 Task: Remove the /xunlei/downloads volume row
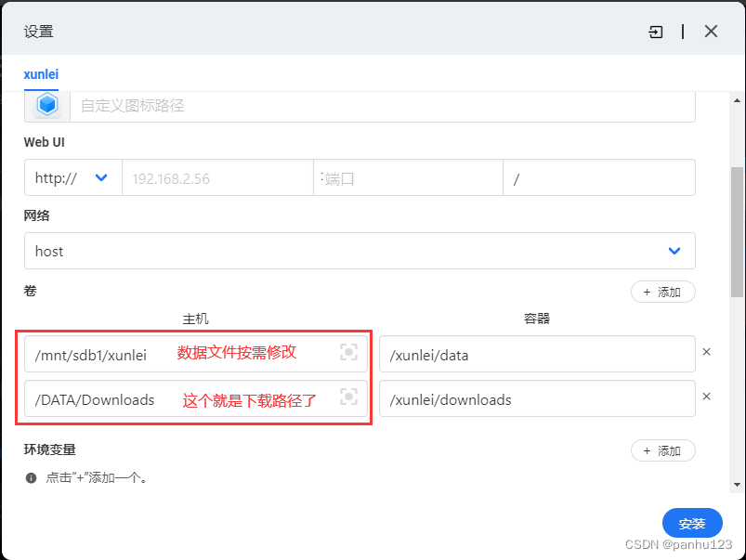(x=706, y=397)
